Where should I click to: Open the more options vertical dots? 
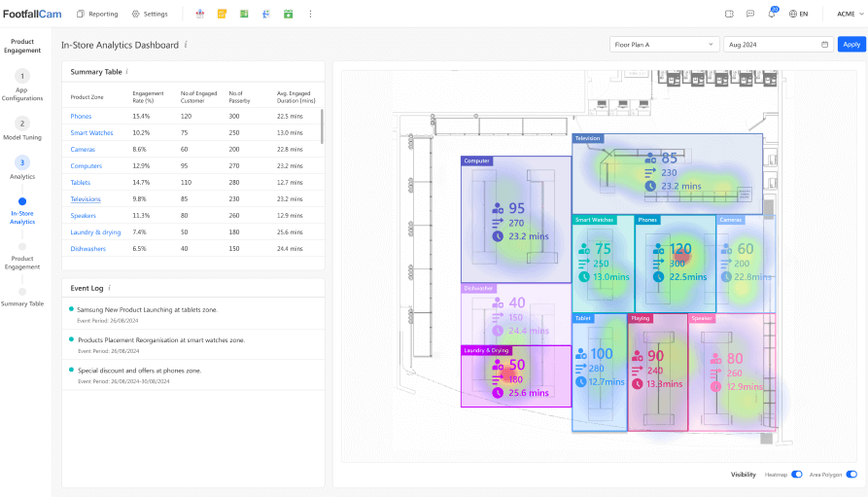click(x=310, y=14)
